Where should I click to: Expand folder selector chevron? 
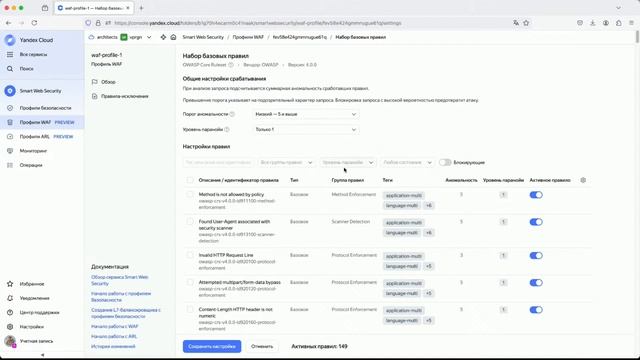click(149, 37)
